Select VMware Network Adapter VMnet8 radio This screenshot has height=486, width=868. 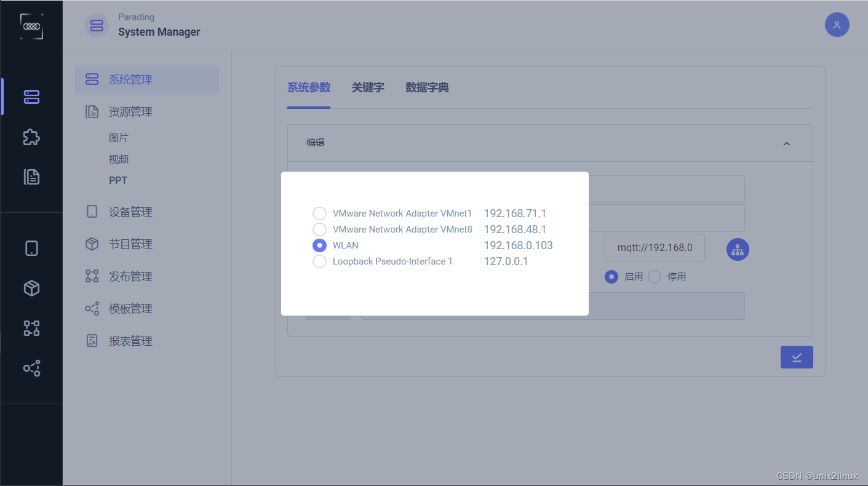pos(319,229)
